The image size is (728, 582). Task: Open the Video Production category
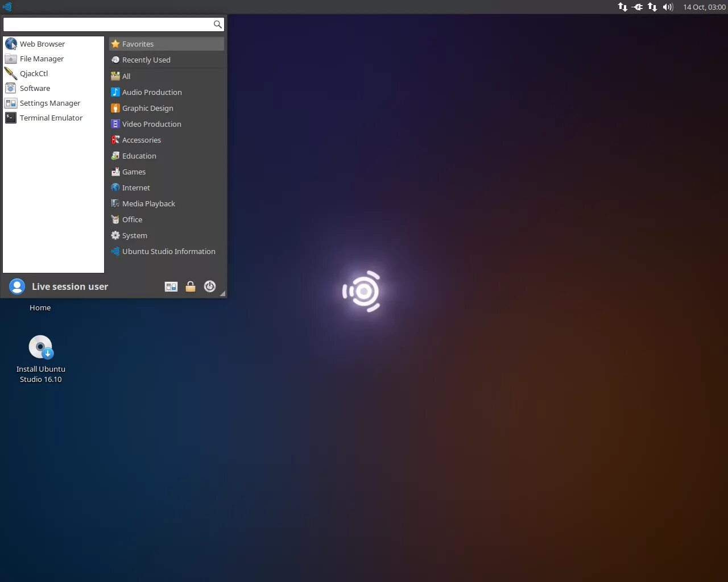pos(151,124)
